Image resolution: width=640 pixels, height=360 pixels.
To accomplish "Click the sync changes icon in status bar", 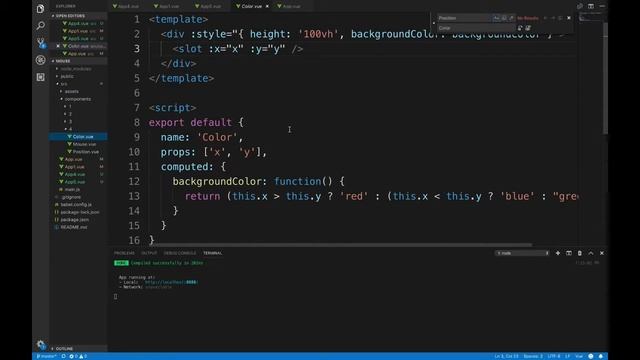I will [x=63, y=356].
